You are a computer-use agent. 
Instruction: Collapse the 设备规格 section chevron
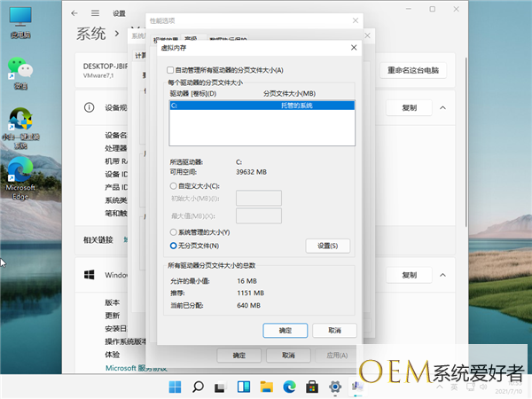[443, 107]
